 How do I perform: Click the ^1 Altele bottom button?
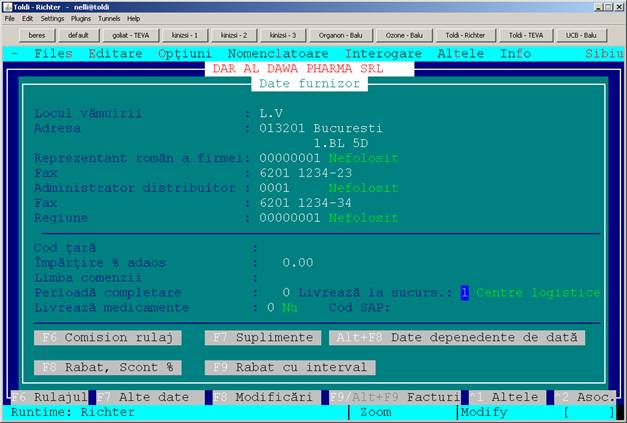pyautogui.click(x=507, y=397)
